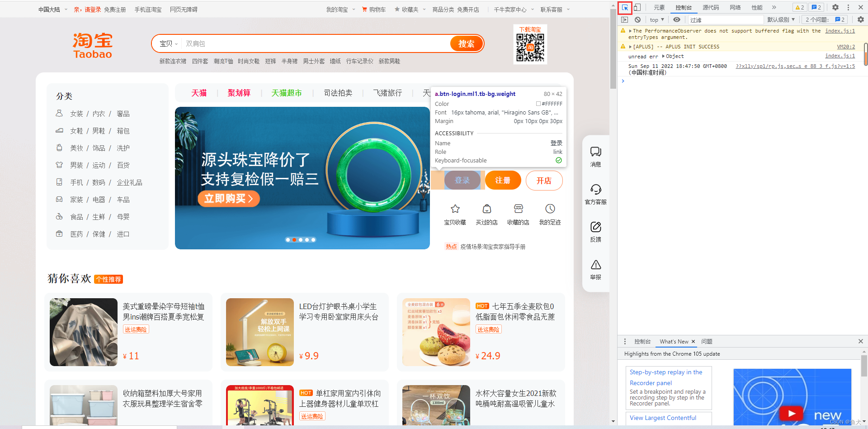Viewport: 868px width, 429px height.
Task: Open Step-by-step replay in the Recorder link
Action: 666,377
